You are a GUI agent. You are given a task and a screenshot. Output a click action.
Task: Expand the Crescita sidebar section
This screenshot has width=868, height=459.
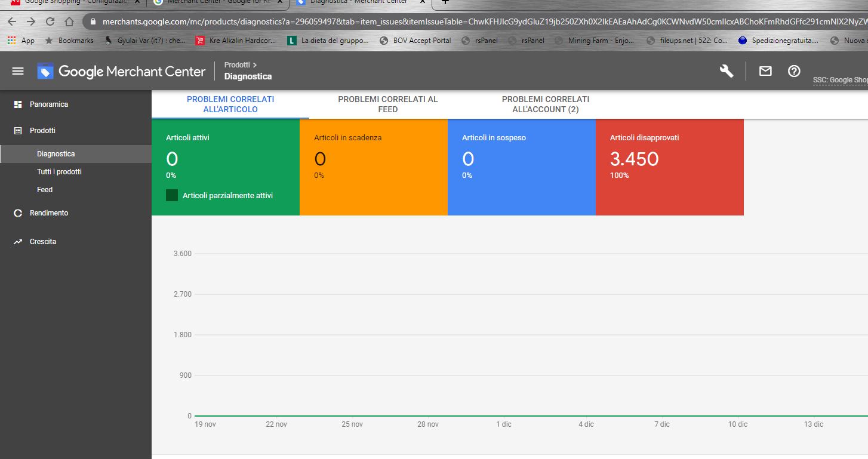(43, 242)
